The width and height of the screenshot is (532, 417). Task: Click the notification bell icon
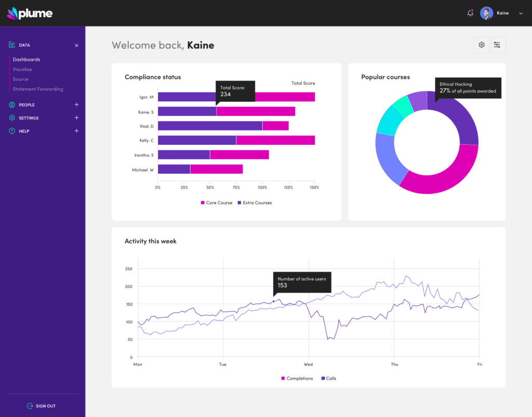click(x=470, y=13)
